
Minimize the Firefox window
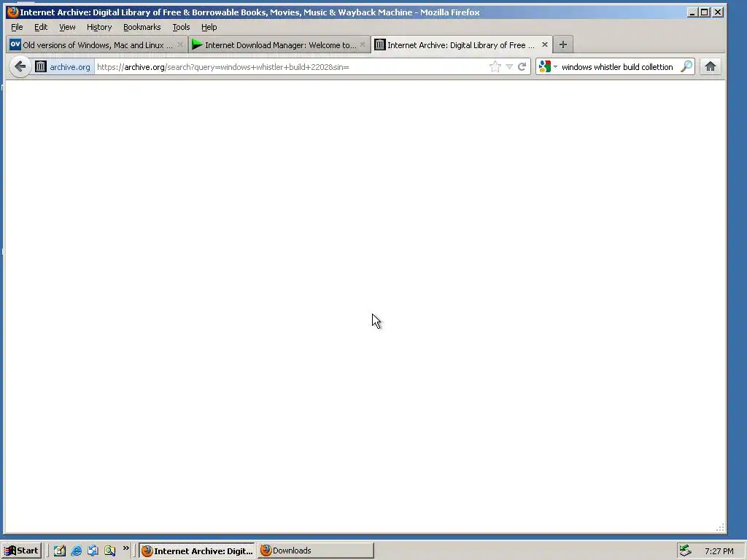click(x=692, y=12)
